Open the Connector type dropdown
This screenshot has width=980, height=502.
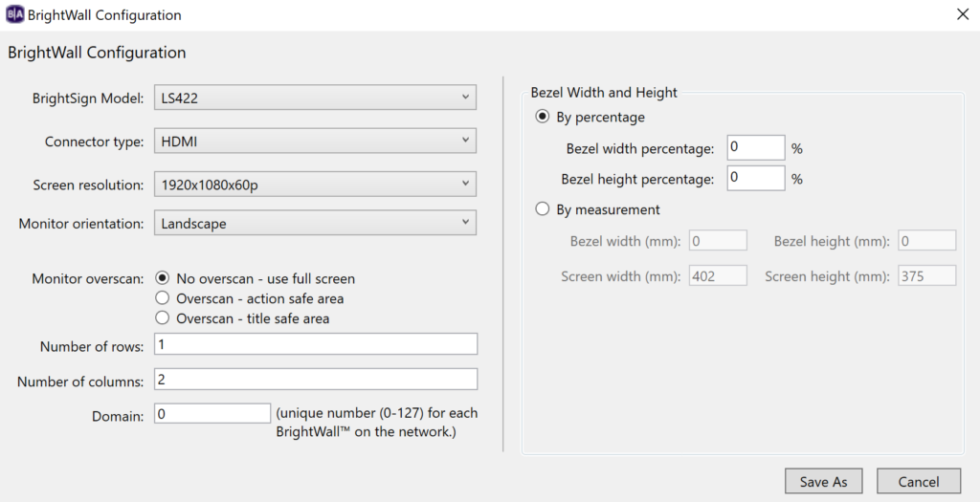click(315, 142)
